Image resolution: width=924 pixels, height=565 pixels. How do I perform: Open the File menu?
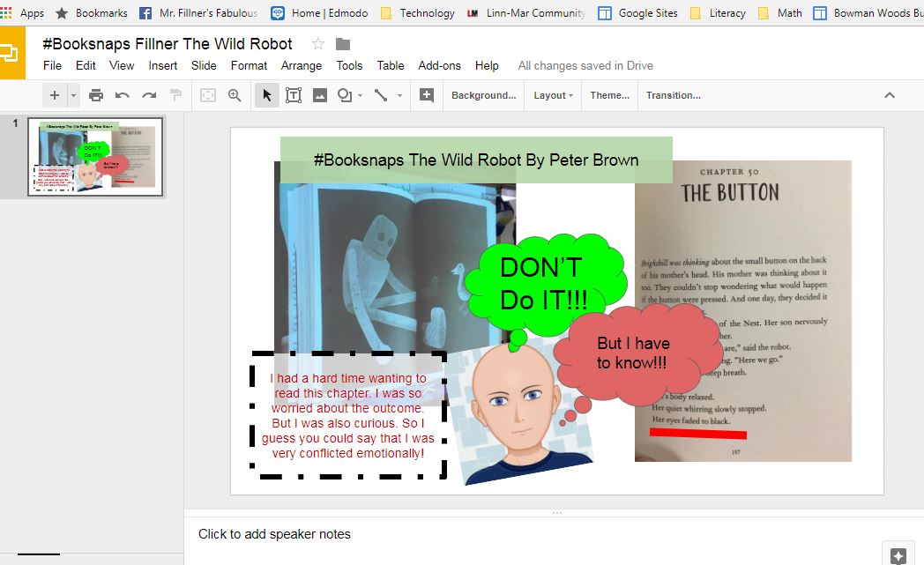click(x=52, y=66)
